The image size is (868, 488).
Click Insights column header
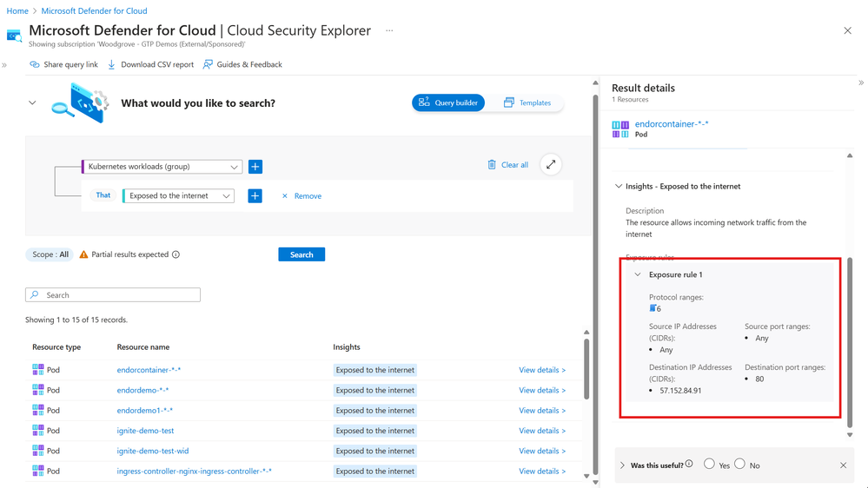[x=347, y=347]
